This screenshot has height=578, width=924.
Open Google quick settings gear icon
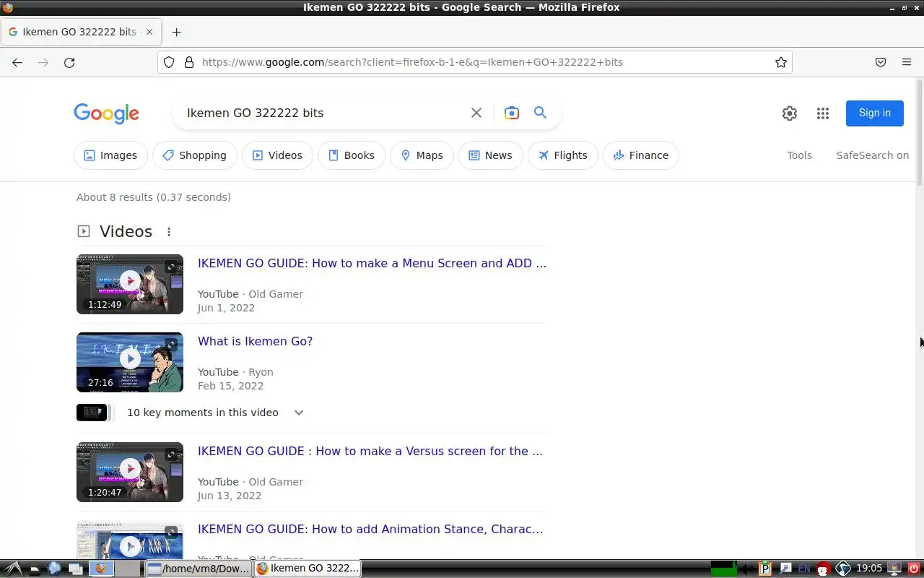[x=790, y=113]
